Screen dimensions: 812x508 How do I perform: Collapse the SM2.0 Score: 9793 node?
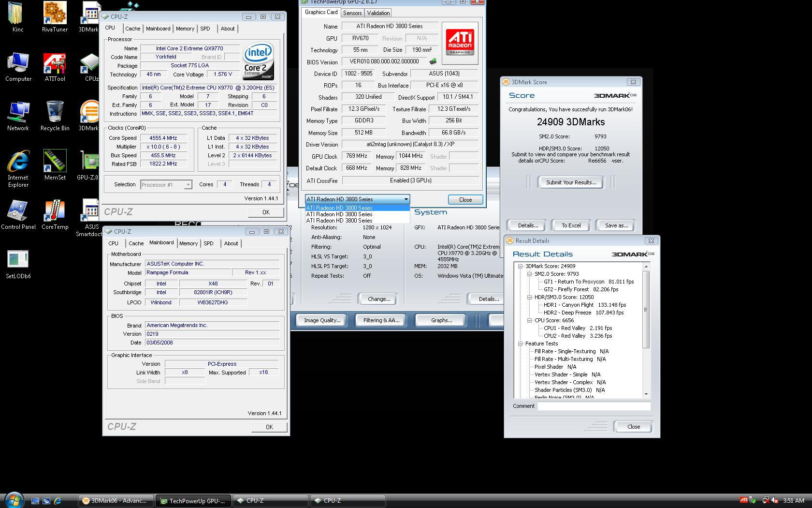tap(530, 274)
